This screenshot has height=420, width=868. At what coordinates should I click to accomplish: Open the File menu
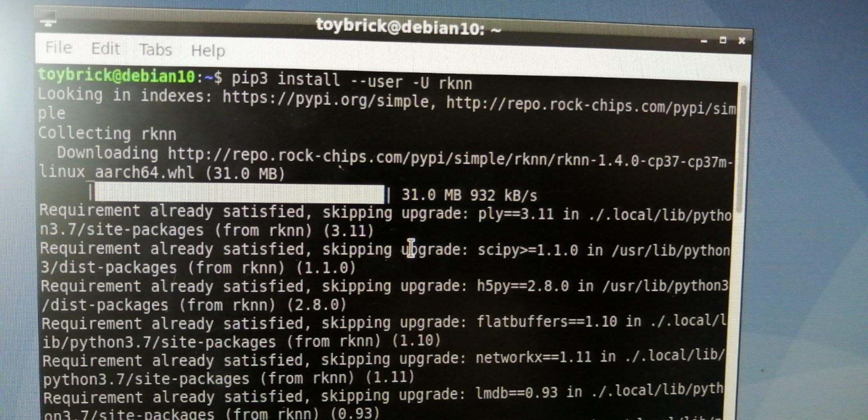click(x=58, y=47)
